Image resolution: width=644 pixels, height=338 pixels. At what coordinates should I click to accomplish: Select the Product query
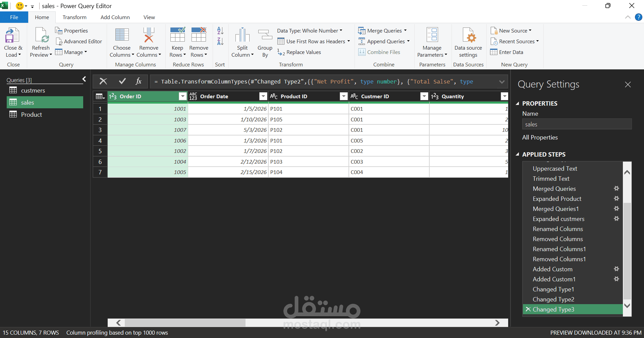45,115
